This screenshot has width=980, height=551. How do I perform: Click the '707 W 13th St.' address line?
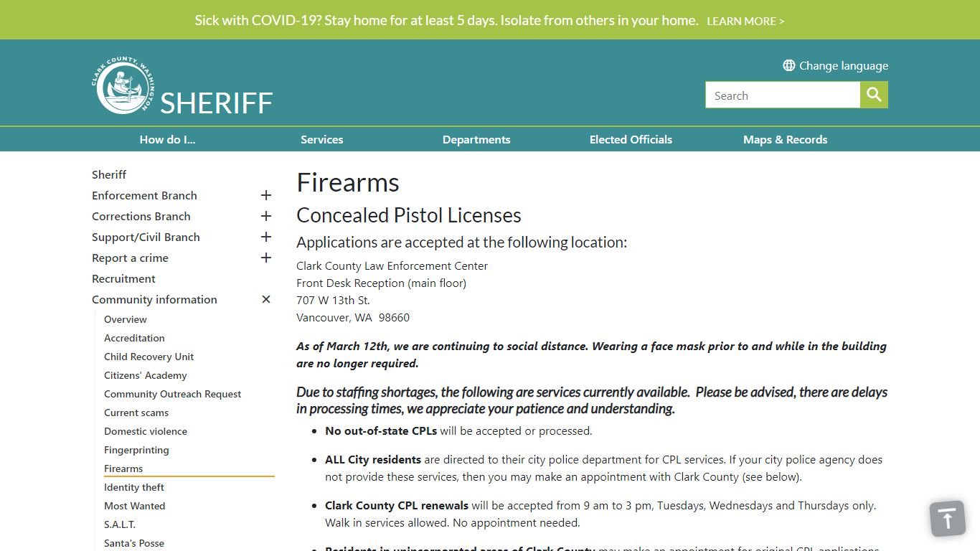tap(334, 300)
